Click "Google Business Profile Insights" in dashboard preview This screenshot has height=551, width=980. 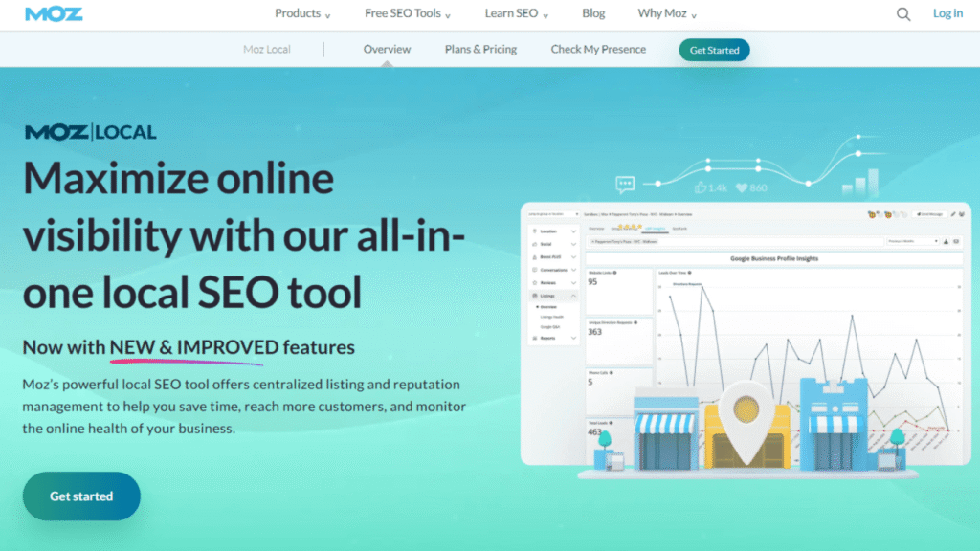pos(773,258)
